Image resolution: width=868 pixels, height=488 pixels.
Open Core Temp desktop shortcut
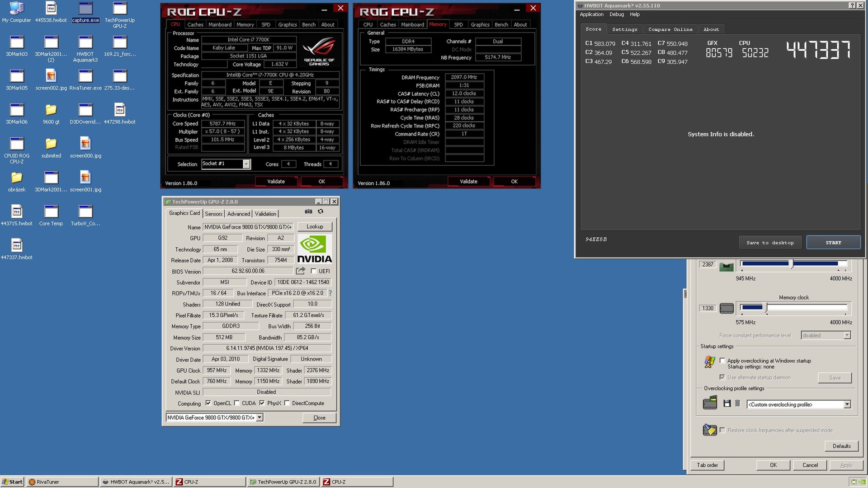(51, 216)
